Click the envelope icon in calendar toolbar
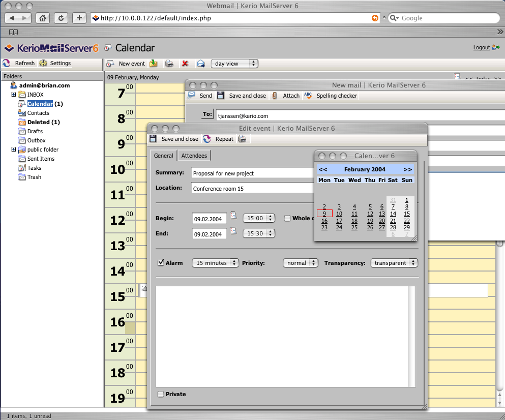Screen dimensions: 505x420 point(201,64)
